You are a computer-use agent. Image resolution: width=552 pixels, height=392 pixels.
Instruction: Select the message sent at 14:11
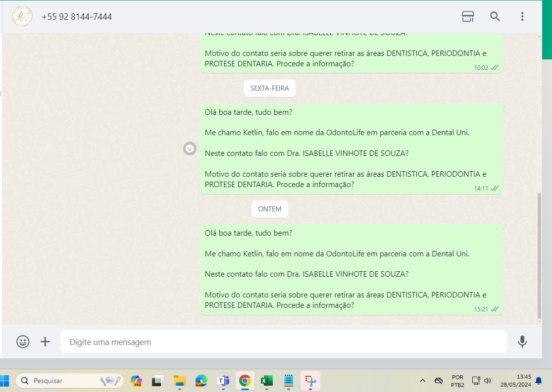[351, 148]
